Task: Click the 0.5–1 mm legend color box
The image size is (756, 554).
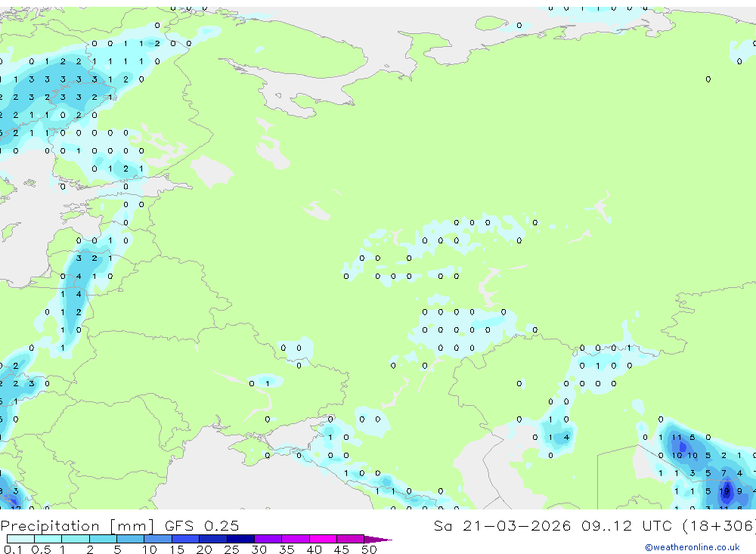Action: tap(48, 539)
